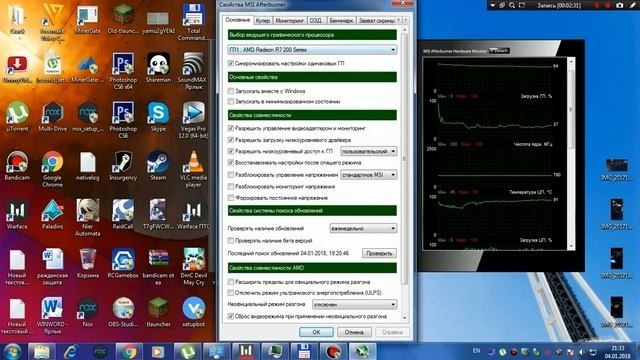Screen dimensions: 640x360
Task: Open the 'стандартное MSI' voltage dropdown
Action: 369,175
